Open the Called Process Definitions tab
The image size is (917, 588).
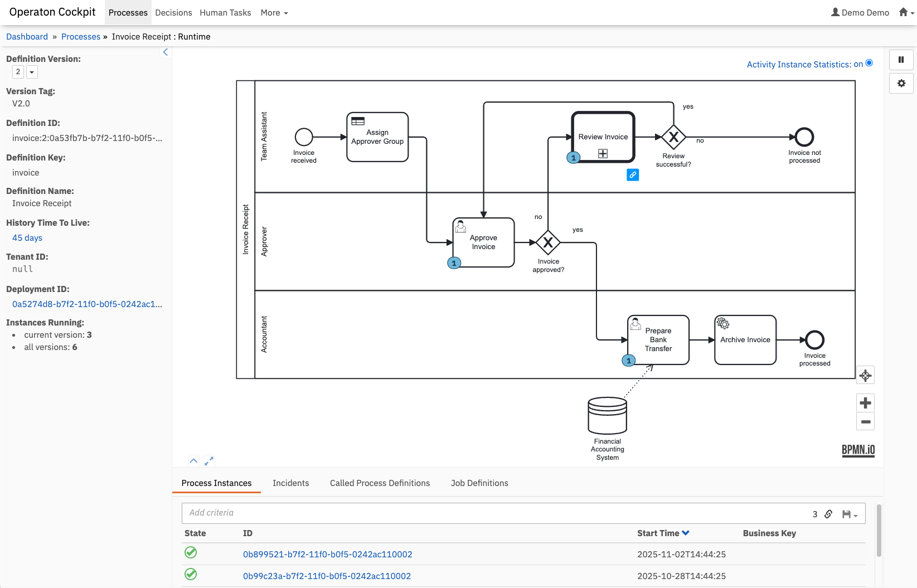coord(380,483)
